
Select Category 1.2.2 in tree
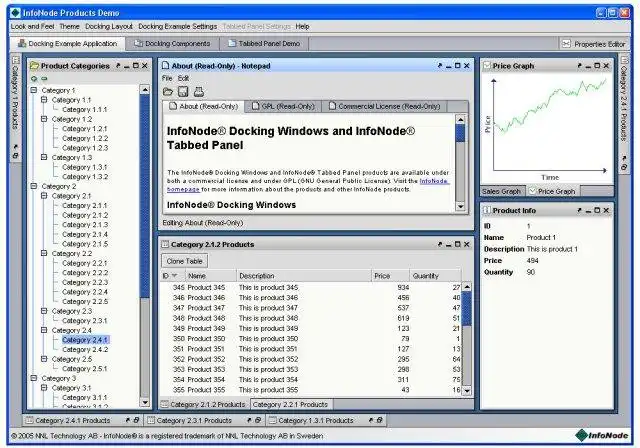click(85, 138)
